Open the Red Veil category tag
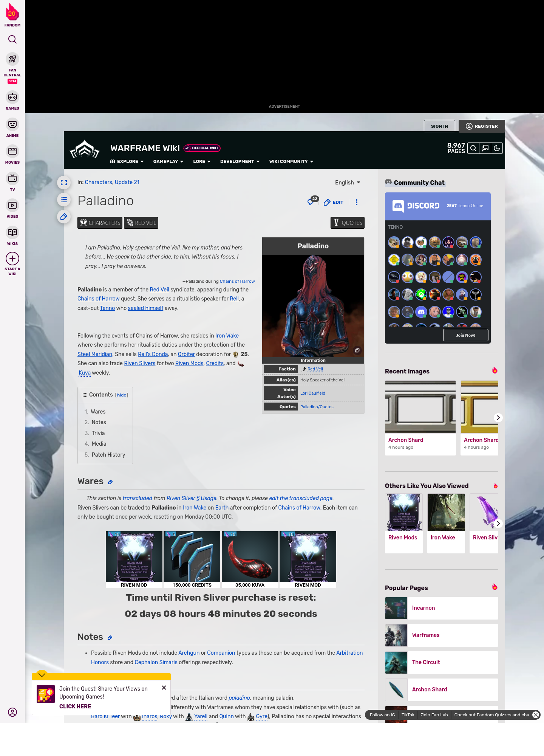This screenshot has height=756, width=544. click(141, 223)
